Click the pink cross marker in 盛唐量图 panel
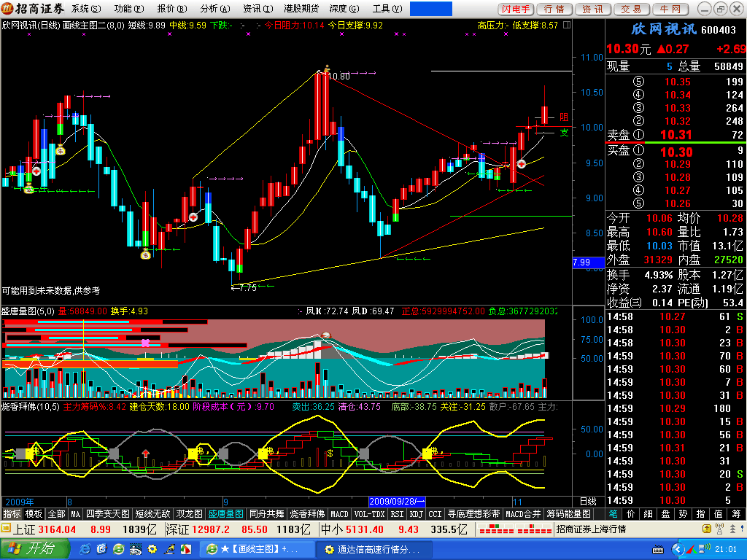The width and height of the screenshot is (747, 560). point(145,343)
